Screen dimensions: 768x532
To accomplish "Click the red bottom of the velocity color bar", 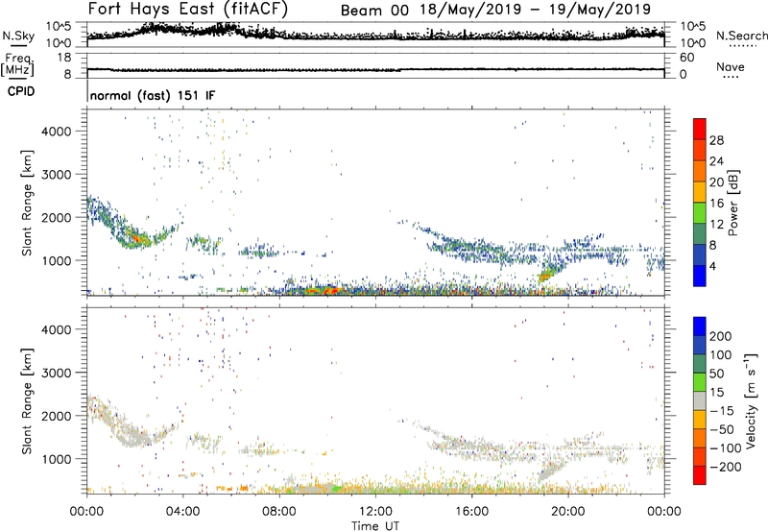I will [x=700, y=475].
